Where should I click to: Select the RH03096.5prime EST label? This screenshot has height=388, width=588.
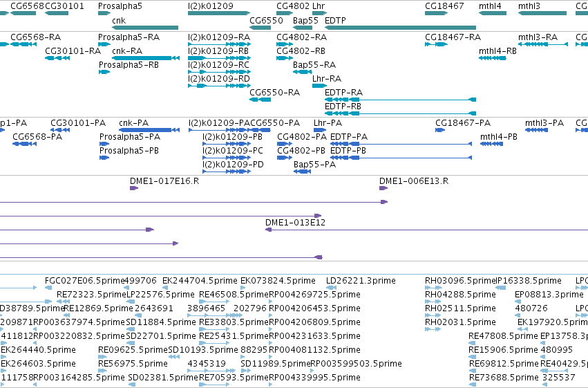click(x=459, y=281)
